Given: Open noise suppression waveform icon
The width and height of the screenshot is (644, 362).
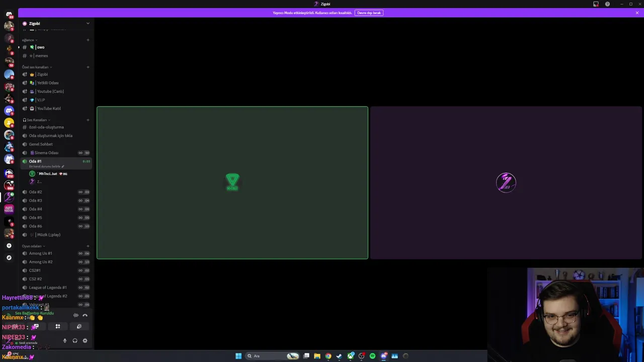Looking at the screenshot, I should click(76, 315).
